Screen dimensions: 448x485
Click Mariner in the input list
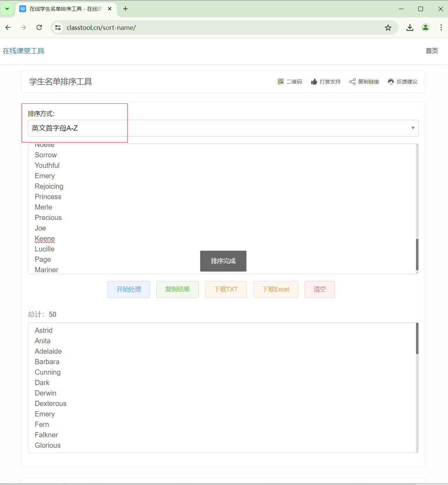[x=47, y=270]
